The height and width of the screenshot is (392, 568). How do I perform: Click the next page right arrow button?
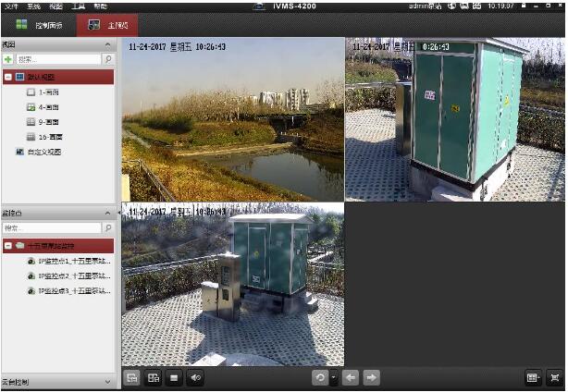[372, 377]
